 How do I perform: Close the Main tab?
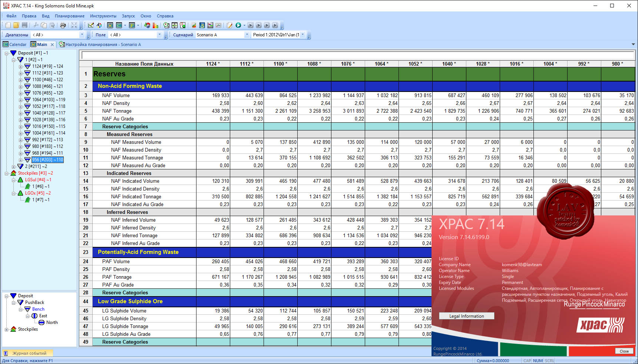click(x=52, y=44)
